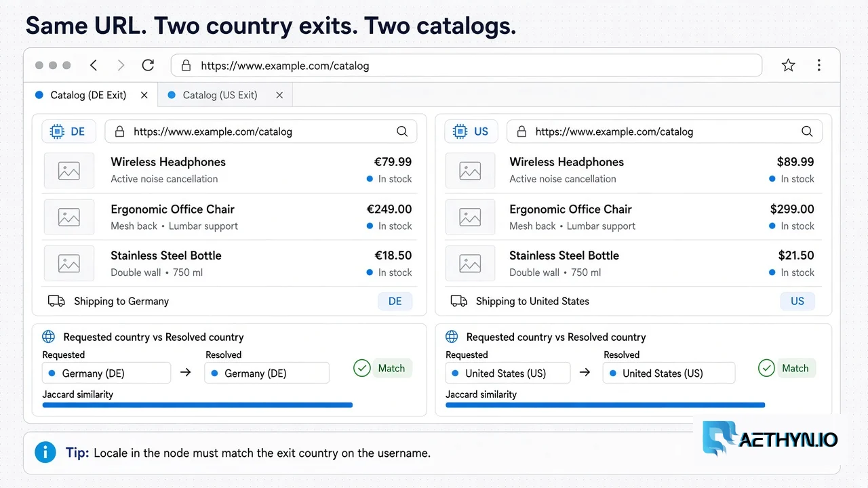Click the globe icon in the DE country comparison panel

pyautogui.click(x=49, y=337)
